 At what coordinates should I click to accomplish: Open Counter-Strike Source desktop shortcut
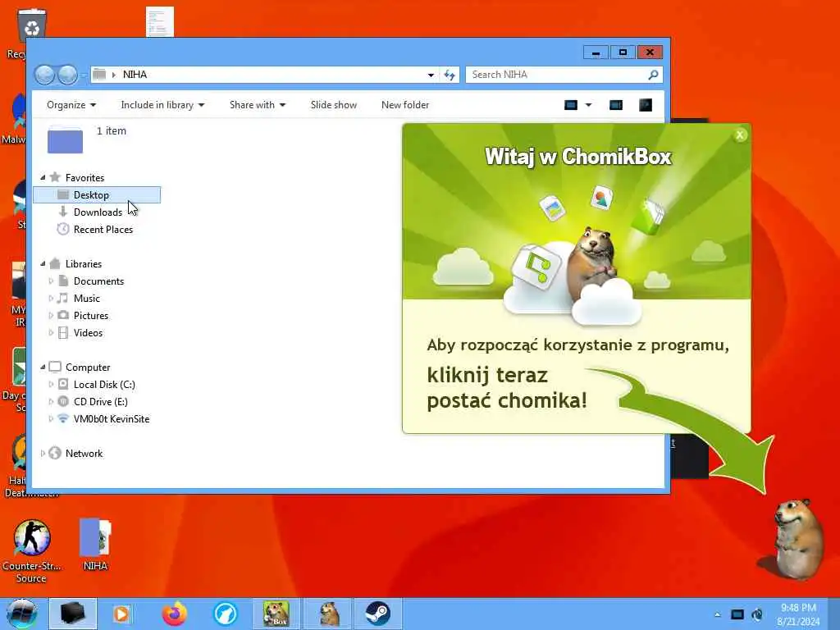pos(32,550)
